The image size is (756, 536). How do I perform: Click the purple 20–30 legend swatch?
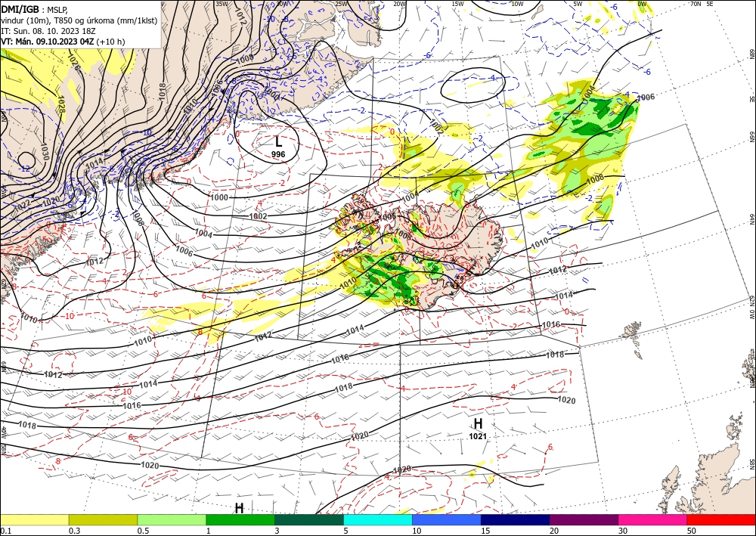[584, 519]
